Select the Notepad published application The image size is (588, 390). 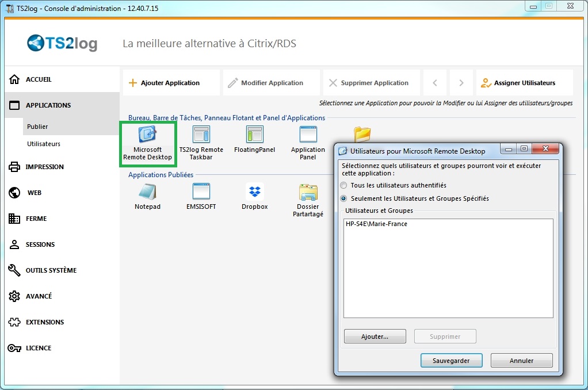coord(147,197)
